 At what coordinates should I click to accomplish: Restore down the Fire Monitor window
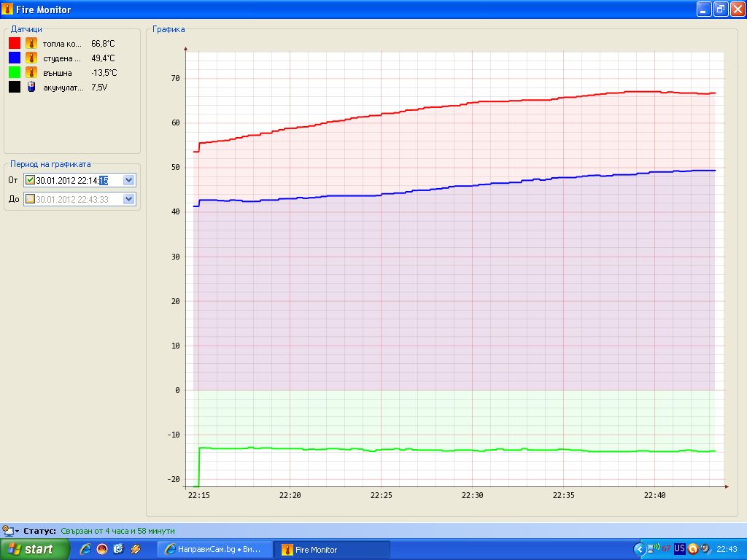point(721,9)
